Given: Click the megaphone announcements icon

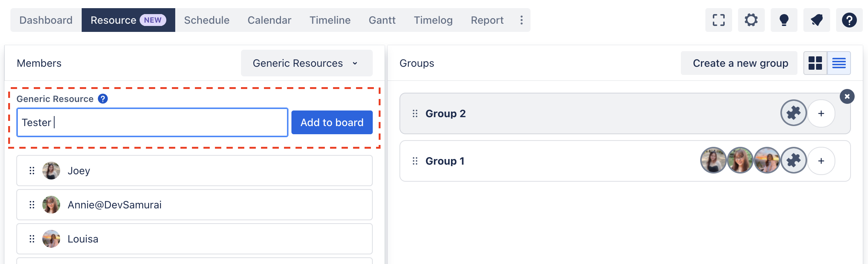Looking at the screenshot, I should [817, 20].
